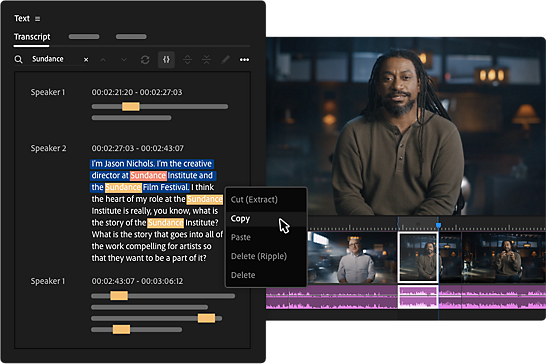The width and height of the screenshot is (546, 364).
Task: Click in the Sundance search field
Action: (x=56, y=59)
